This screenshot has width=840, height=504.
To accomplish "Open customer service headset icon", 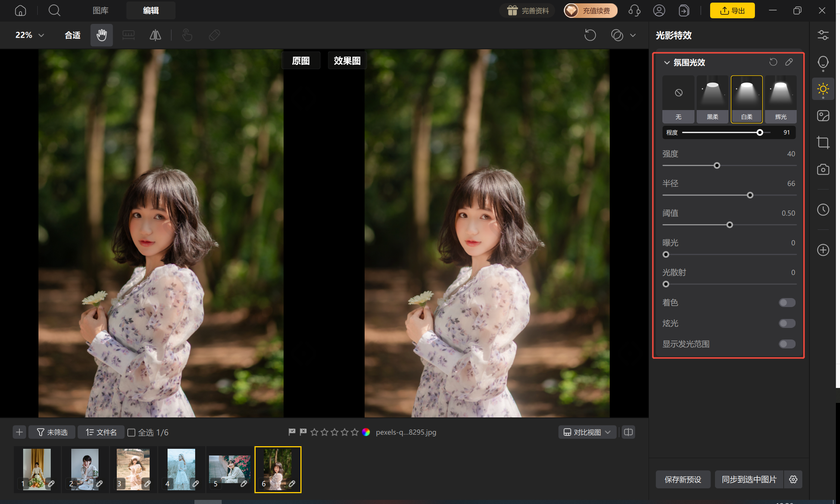I will pyautogui.click(x=634, y=10).
